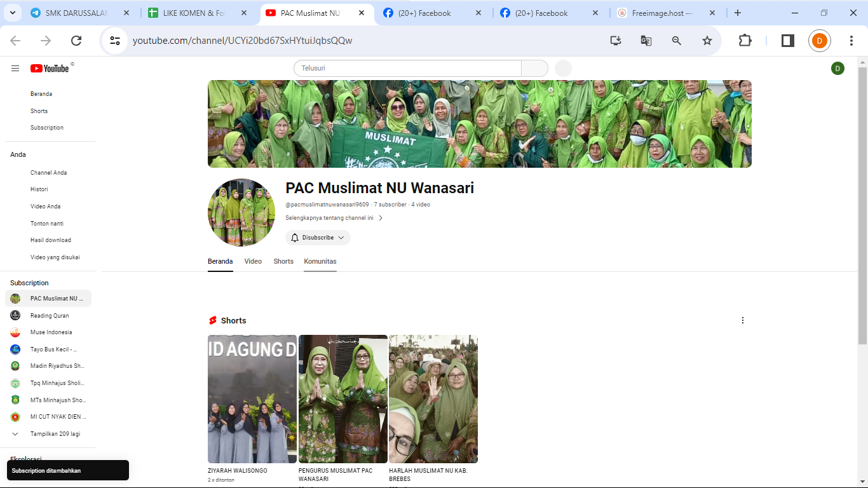
Task: Open Channel Anda in the sidebar
Action: (48, 173)
